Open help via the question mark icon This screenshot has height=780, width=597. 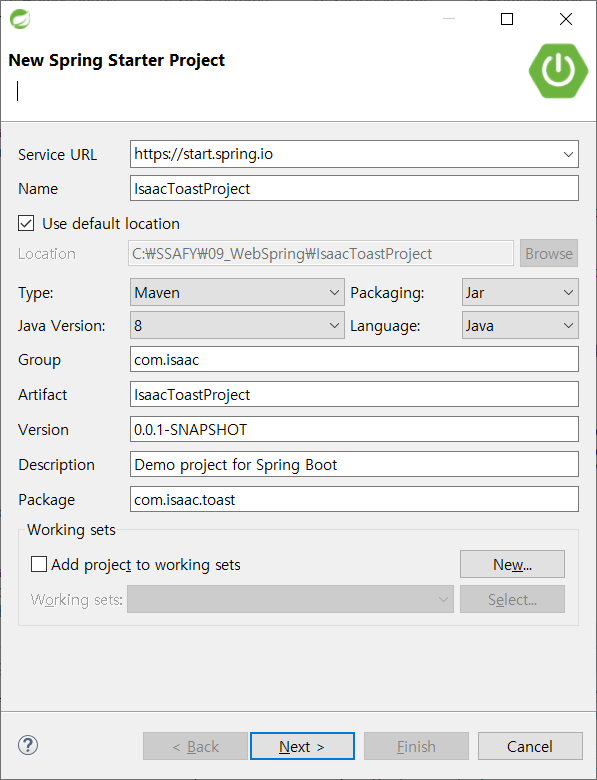point(28,745)
